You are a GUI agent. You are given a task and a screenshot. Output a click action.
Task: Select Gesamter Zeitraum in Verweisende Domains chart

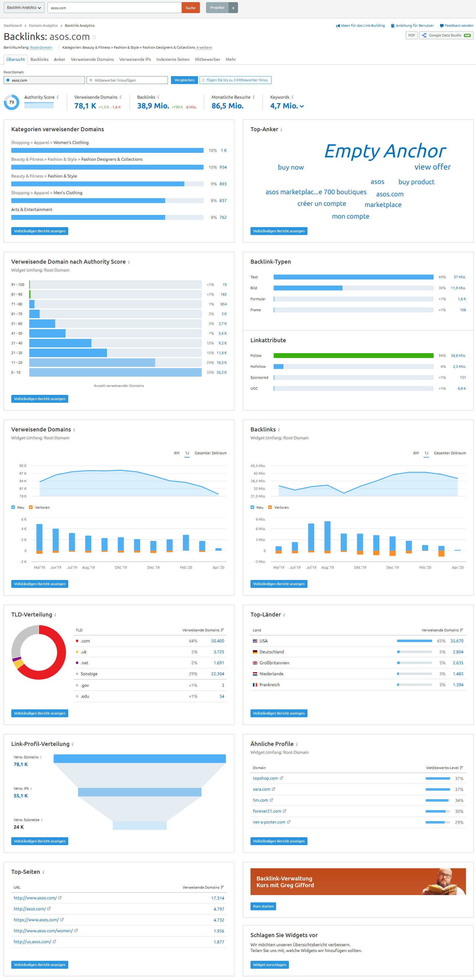(x=211, y=453)
